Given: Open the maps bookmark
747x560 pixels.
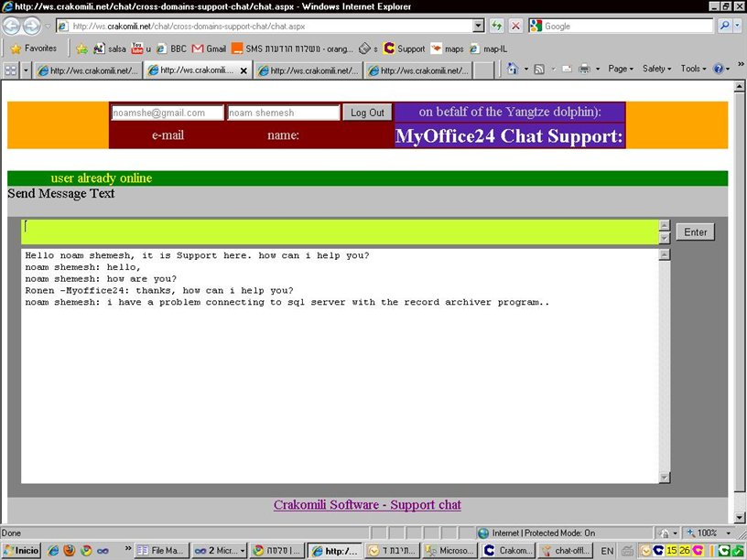Looking at the screenshot, I should tap(447, 48).
